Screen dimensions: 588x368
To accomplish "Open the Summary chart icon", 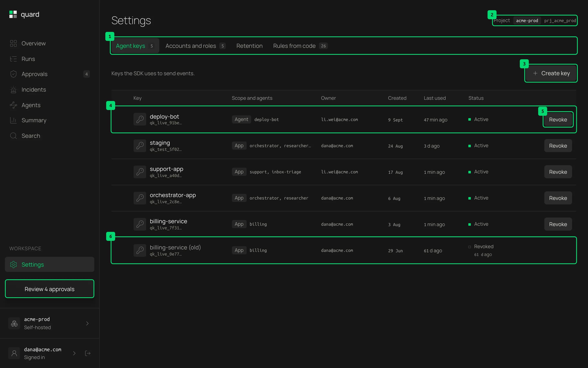I will click(x=13, y=120).
